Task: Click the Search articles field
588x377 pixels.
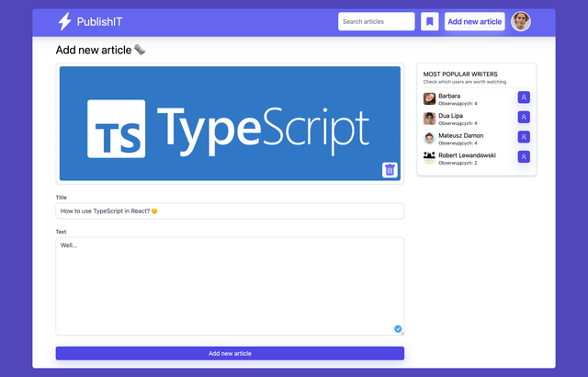Action: click(377, 21)
